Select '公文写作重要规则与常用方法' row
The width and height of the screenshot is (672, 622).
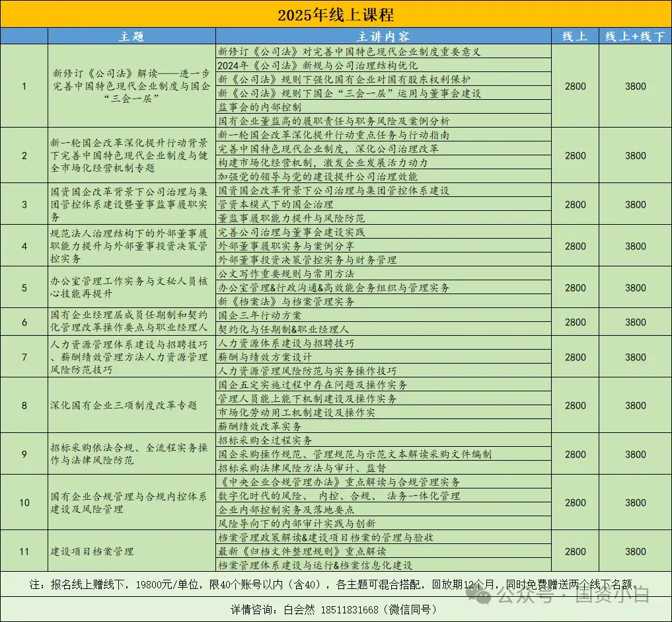383,274
